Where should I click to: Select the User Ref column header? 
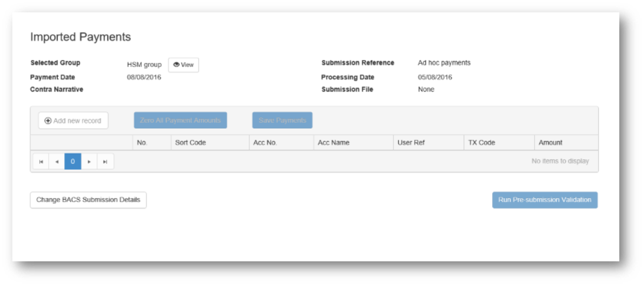click(x=411, y=143)
